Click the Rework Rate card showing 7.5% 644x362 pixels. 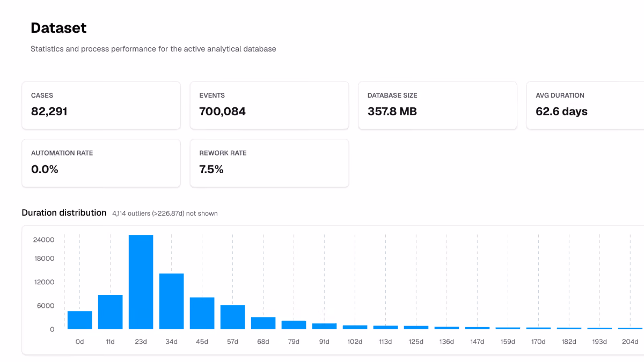(x=269, y=163)
